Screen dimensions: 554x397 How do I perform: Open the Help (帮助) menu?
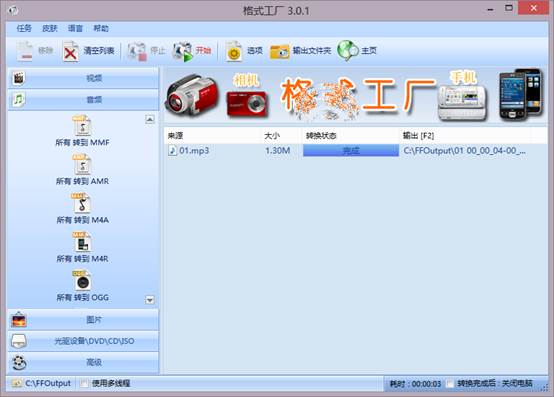[x=101, y=28]
